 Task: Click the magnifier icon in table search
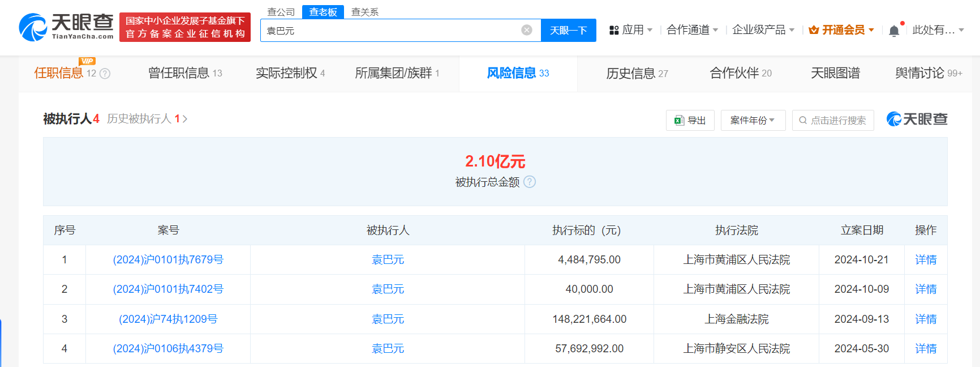click(x=803, y=121)
